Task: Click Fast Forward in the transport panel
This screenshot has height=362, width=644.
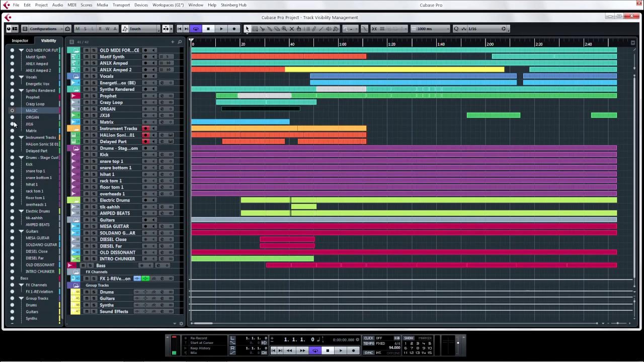Action: (302, 350)
